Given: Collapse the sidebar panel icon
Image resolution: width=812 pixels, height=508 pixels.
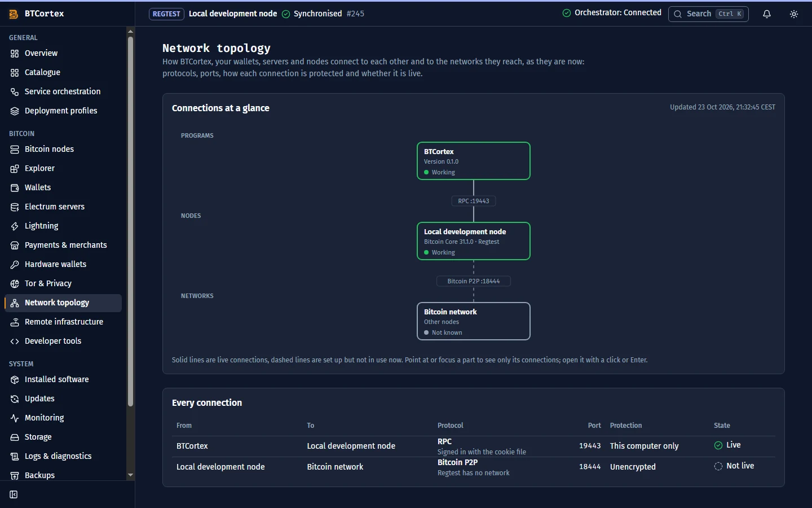Looking at the screenshot, I should pyautogui.click(x=14, y=494).
